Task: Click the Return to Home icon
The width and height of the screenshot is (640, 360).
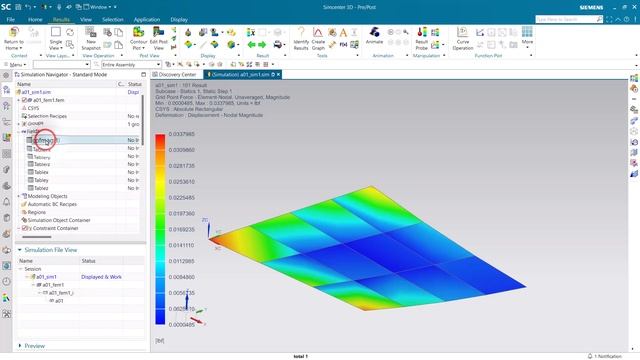Action: 14,33
